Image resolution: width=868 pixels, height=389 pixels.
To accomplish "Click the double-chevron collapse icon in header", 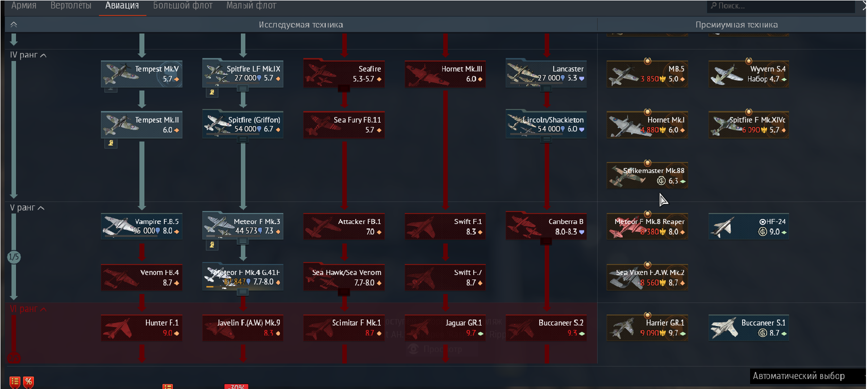I will tap(13, 24).
